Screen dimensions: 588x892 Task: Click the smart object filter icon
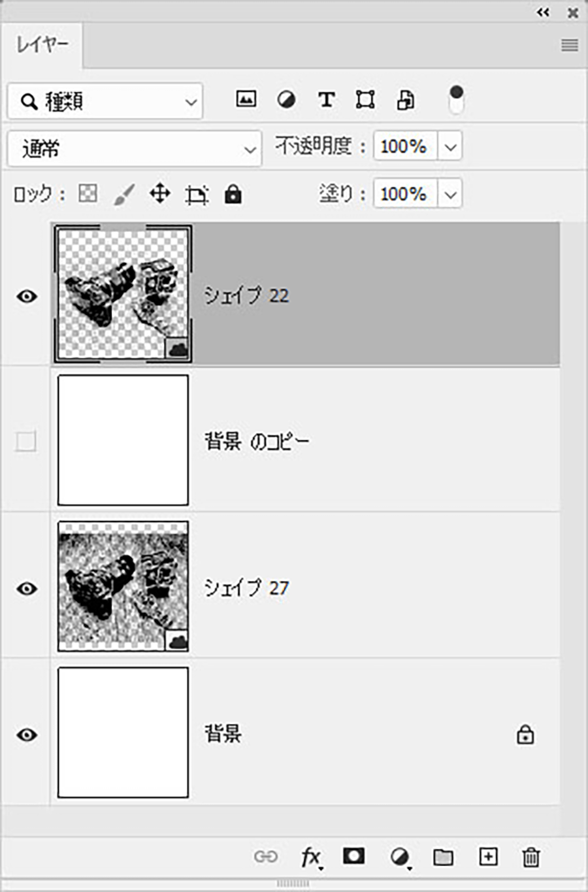point(406,100)
